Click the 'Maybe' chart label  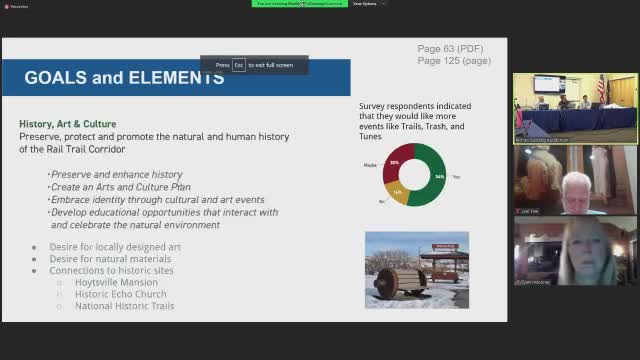click(x=370, y=165)
